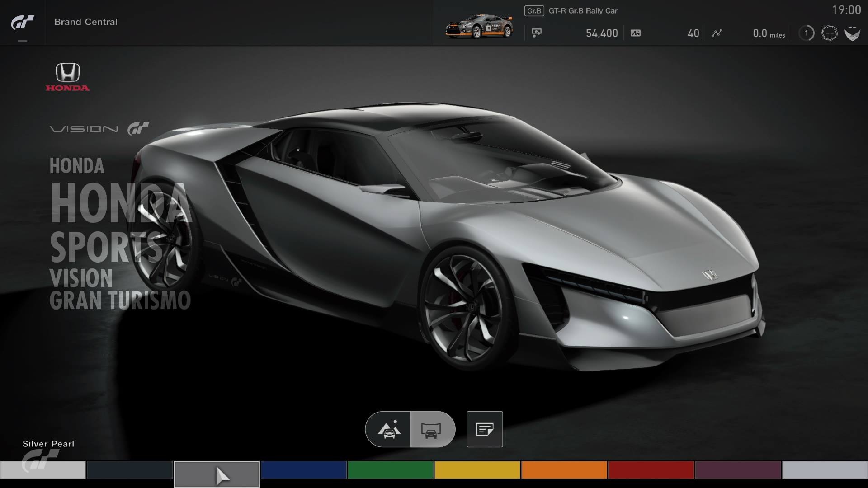
Task: Open the Honda brand logo
Action: tap(67, 77)
